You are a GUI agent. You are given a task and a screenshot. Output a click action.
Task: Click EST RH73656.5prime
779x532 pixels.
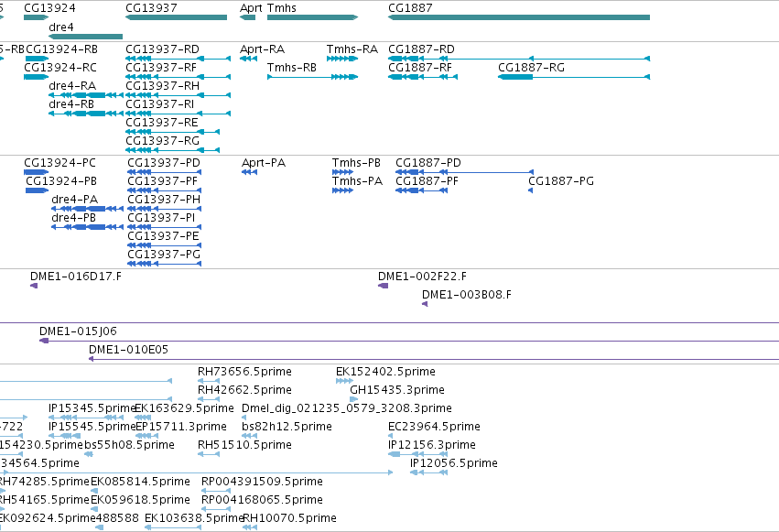click(x=209, y=381)
